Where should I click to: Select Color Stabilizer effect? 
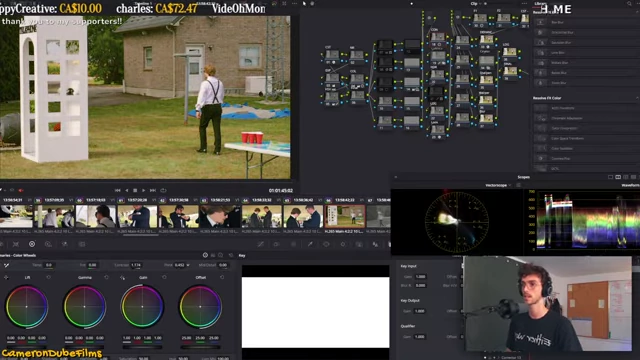(x=587, y=149)
